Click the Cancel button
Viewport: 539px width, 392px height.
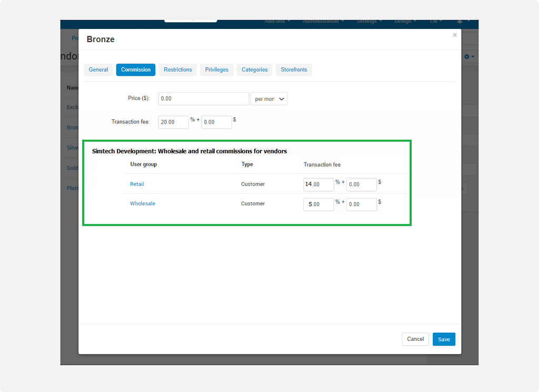415,339
